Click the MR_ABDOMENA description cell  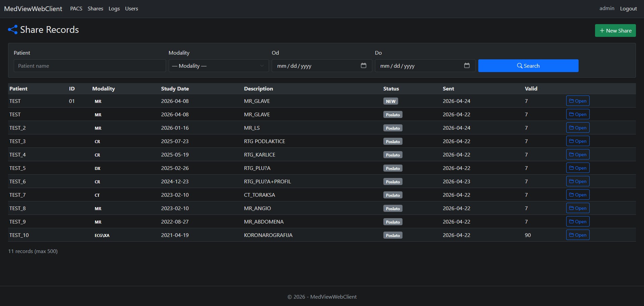264,222
